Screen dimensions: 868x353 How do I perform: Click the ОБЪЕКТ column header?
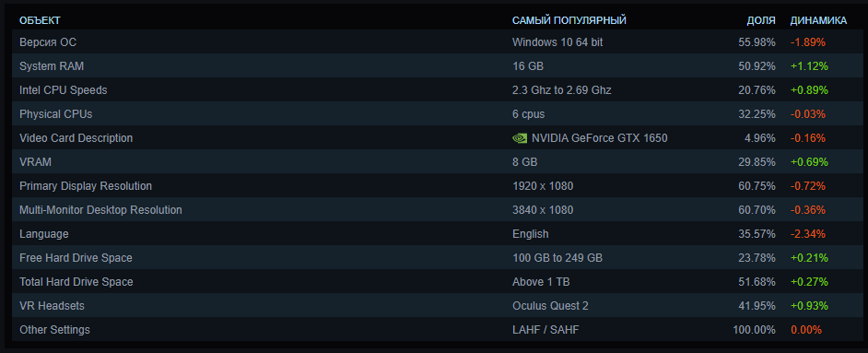pos(40,20)
